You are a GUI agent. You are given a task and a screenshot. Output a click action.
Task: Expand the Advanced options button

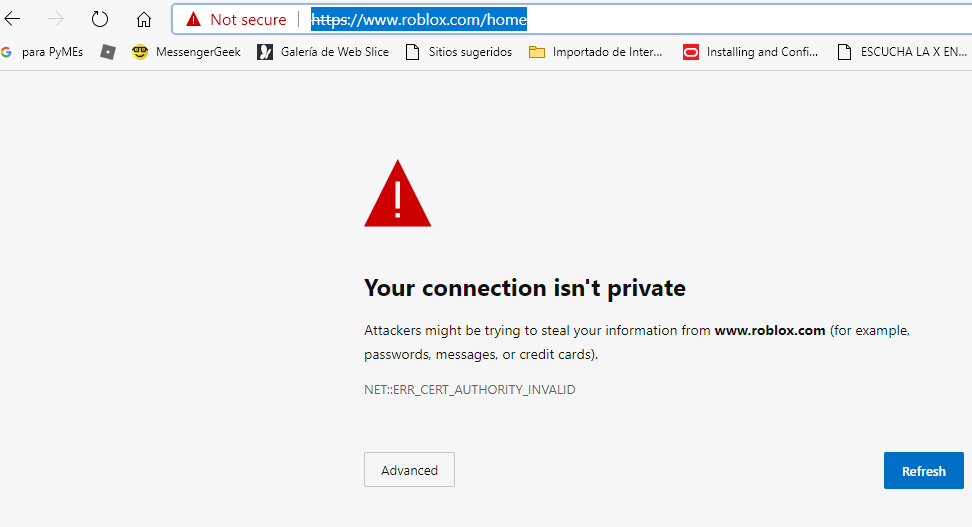pos(409,470)
